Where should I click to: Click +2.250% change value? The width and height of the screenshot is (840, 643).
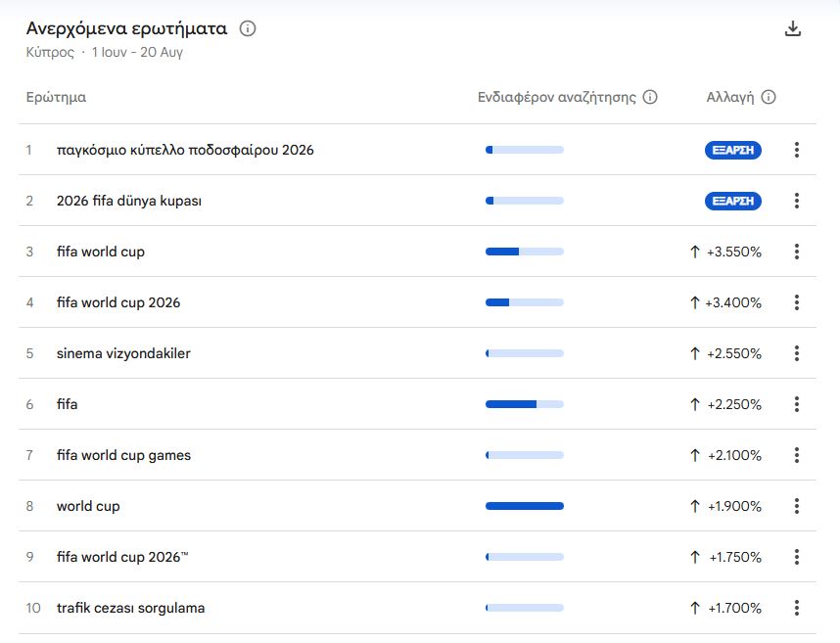coord(734,404)
